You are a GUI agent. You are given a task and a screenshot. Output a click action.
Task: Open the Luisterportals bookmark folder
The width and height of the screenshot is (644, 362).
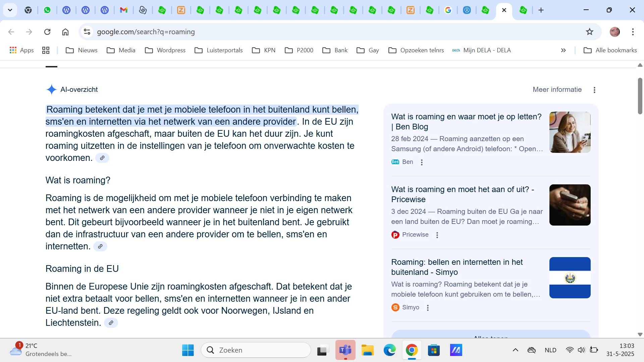click(219, 50)
